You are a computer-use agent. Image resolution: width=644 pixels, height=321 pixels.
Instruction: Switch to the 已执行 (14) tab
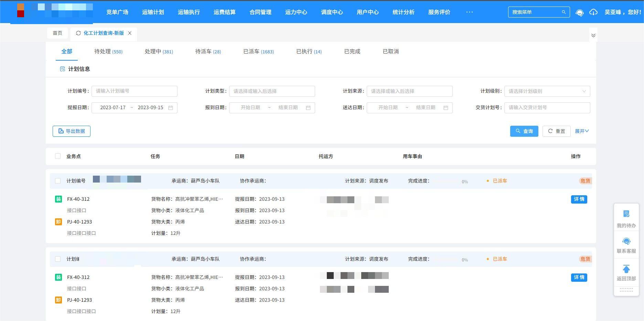click(x=309, y=51)
